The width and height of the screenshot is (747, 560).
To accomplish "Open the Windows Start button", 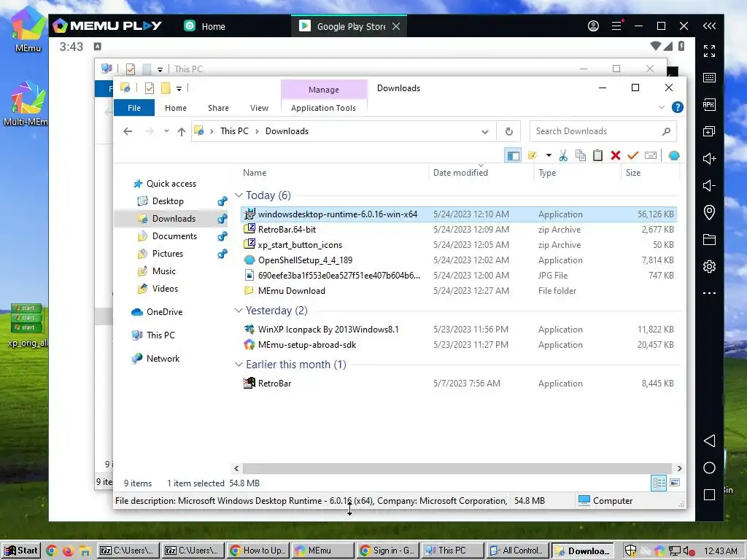I will (x=20, y=551).
